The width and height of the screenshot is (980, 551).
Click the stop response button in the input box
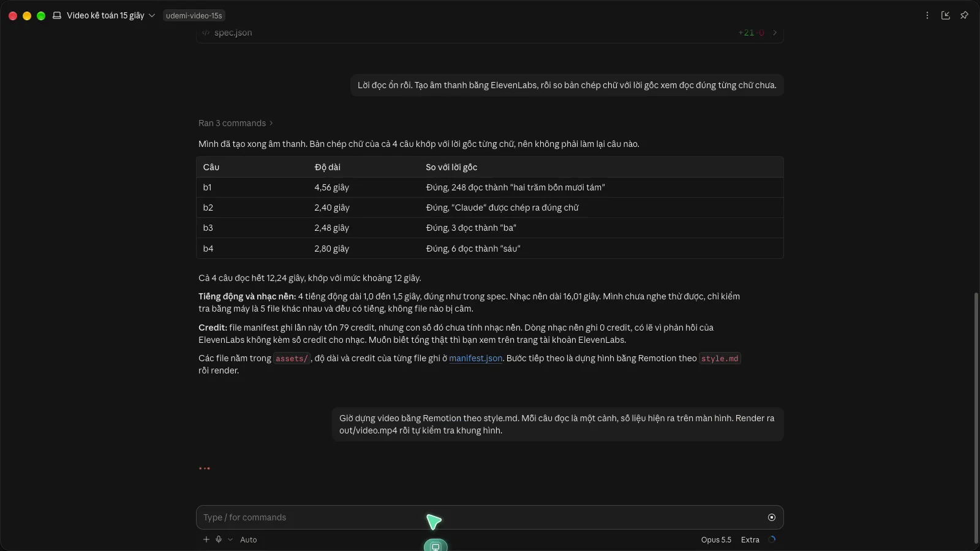pos(772,517)
